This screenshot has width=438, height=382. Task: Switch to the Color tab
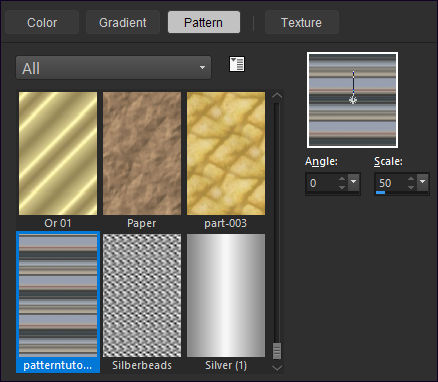42,23
